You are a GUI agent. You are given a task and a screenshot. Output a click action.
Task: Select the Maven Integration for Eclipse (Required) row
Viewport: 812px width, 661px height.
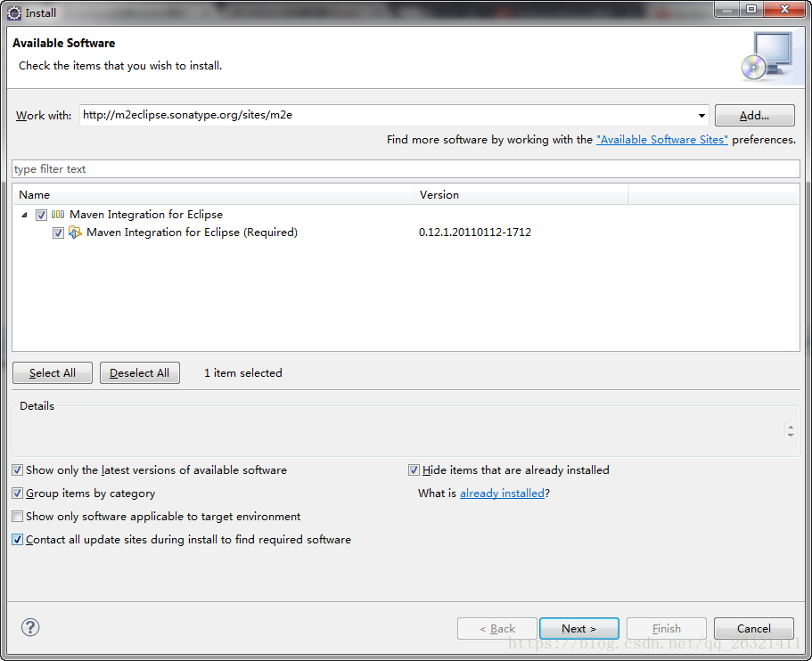pos(406,233)
